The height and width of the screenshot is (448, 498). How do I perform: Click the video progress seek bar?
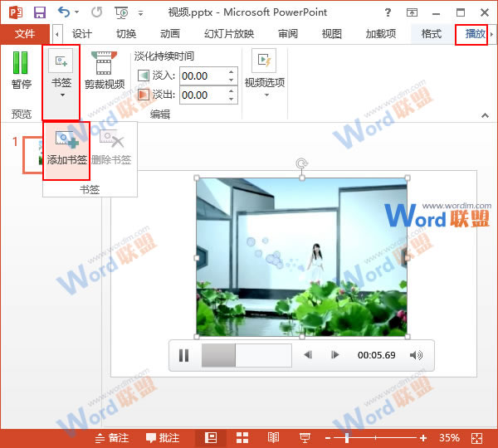point(247,355)
